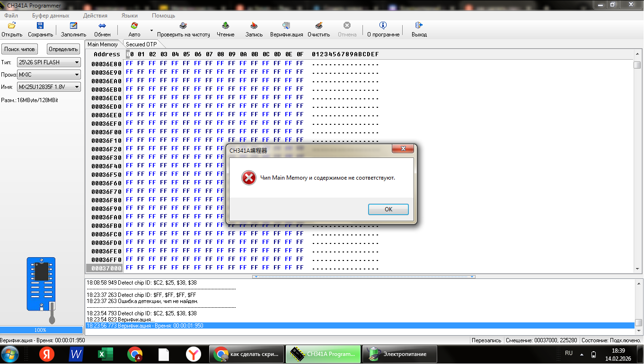Click the Открыть (Open) folder icon

pos(12,26)
